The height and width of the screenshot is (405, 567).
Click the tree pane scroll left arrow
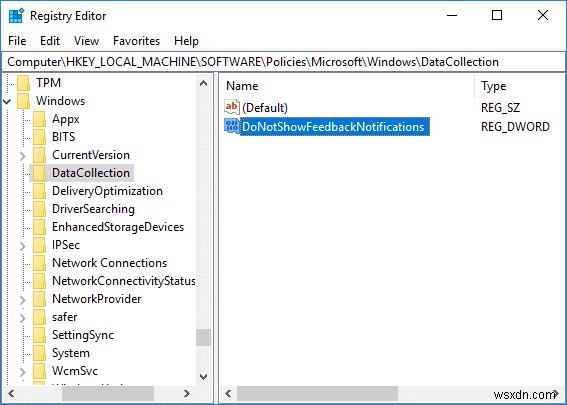pyautogui.click(x=11, y=393)
